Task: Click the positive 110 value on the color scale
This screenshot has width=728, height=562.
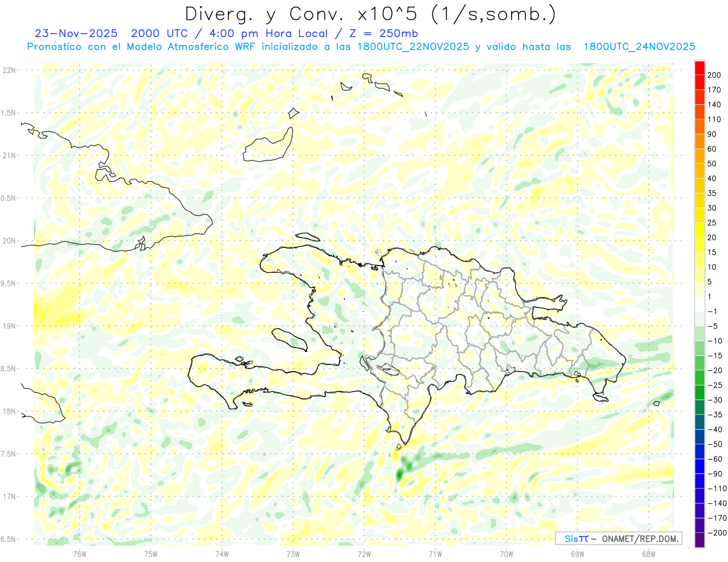Action: 714,119
